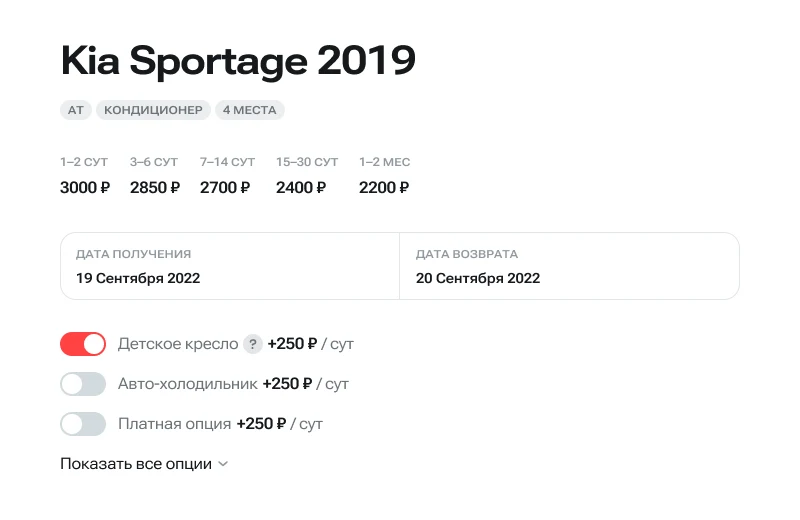Choose the 1–2 мес rate

point(384,176)
